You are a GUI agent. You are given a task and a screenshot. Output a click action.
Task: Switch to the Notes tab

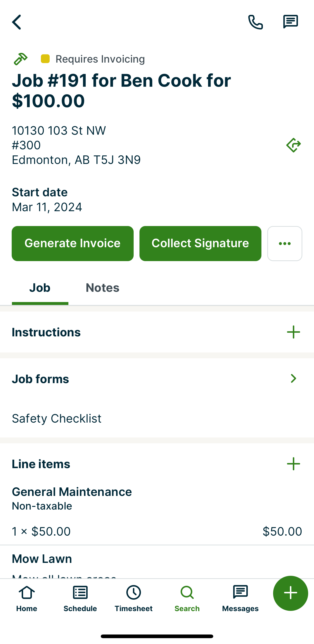102,287
